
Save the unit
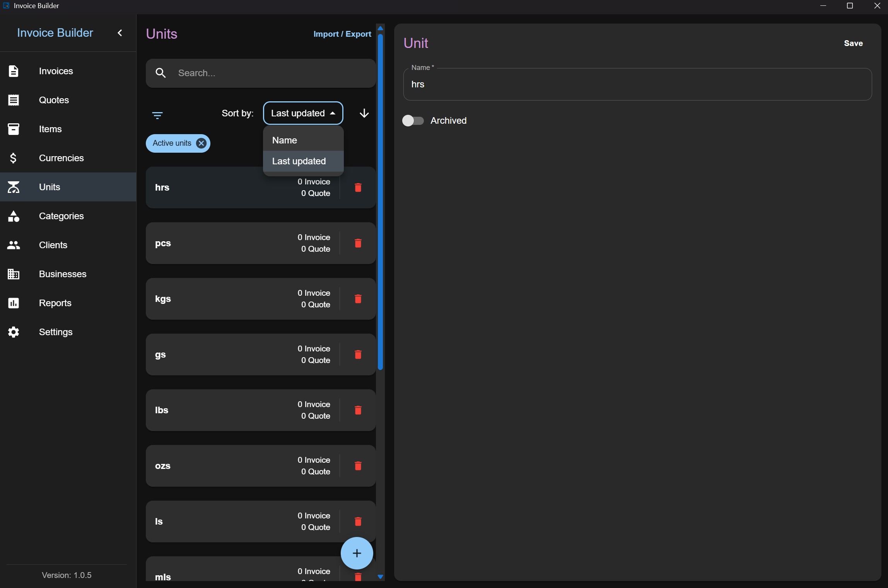point(853,43)
